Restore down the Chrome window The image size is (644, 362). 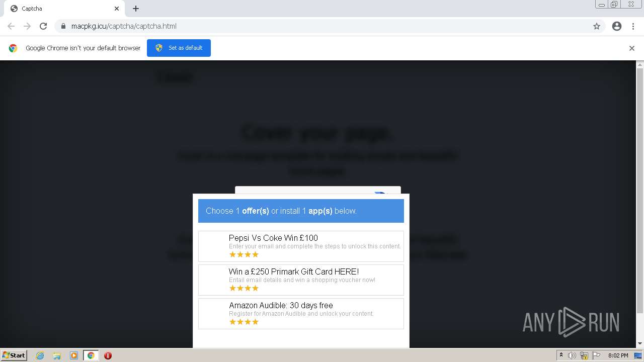614,5
